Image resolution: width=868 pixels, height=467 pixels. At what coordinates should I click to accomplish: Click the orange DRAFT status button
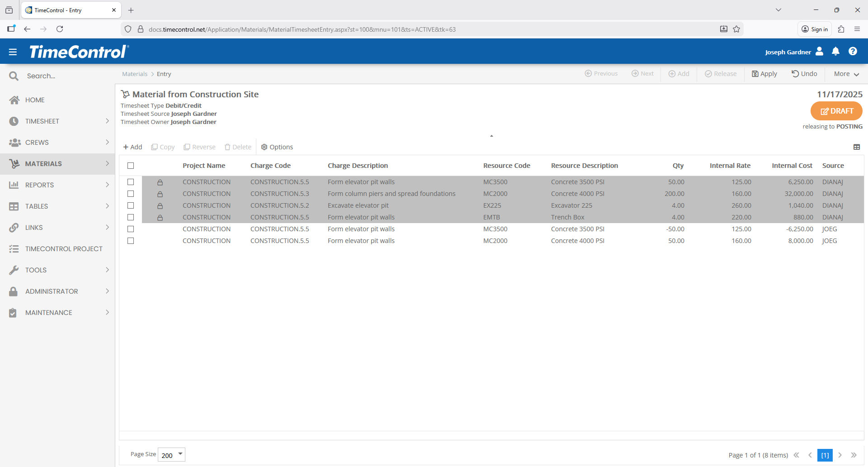[836, 111]
